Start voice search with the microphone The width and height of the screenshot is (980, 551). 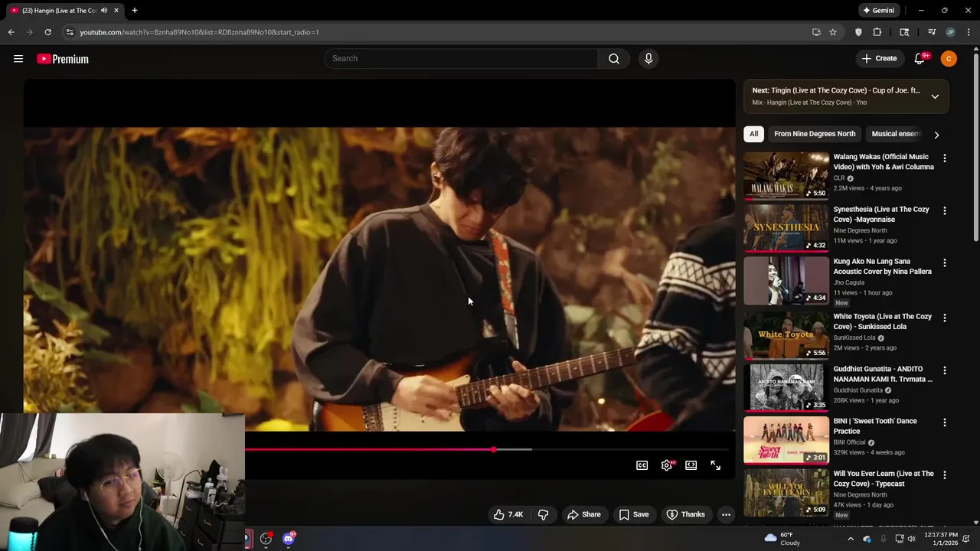point(648,59)
